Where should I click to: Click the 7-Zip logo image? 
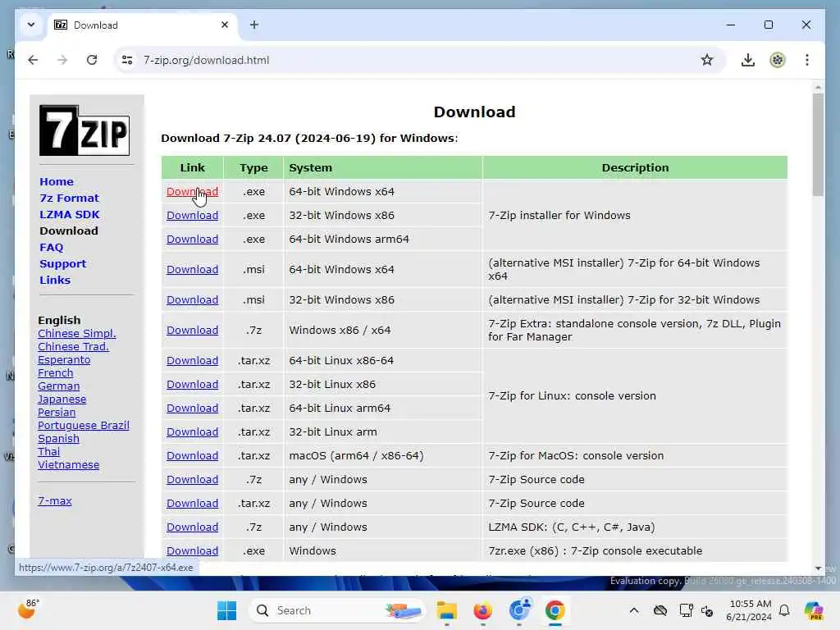coord(84,130)
